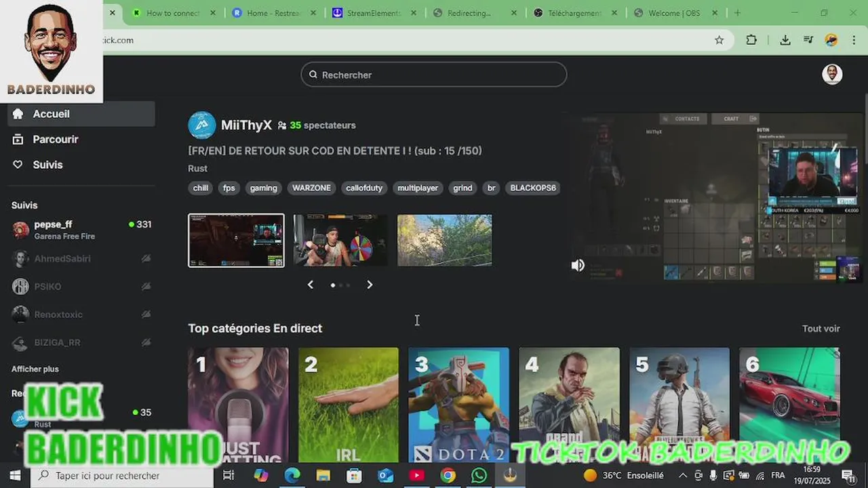Select the callofduty tag
Screen dimensions: 868x488
364,188
